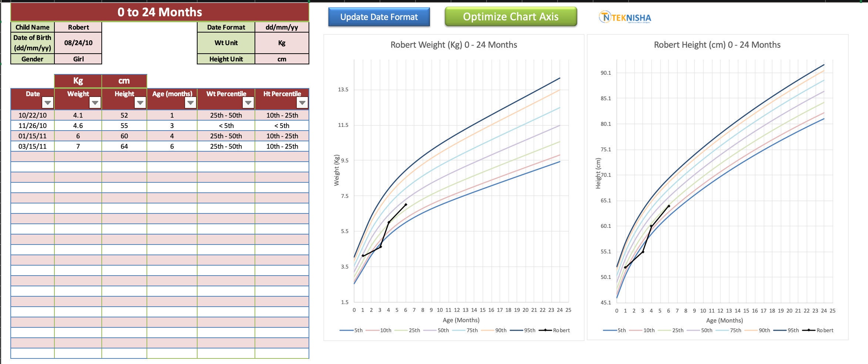Click the Optimize Chart Axis button
Screen dimensions: 868x364
point(511,17)
